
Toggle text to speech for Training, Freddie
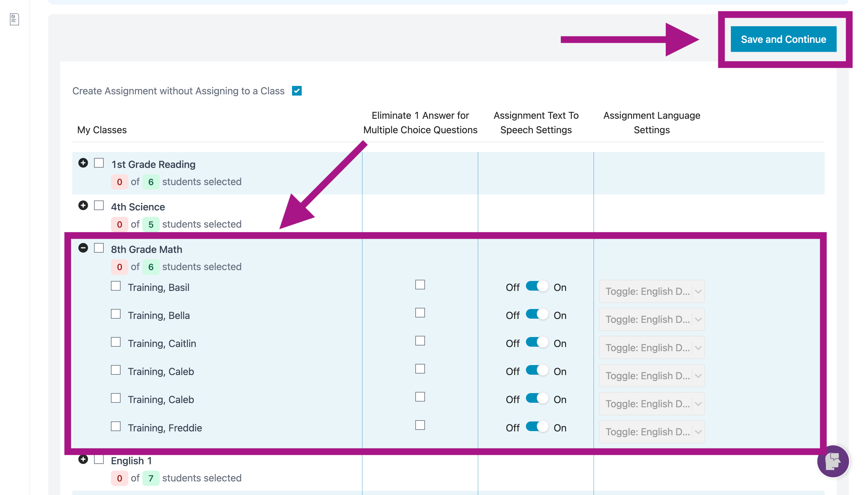coord(537,426)
